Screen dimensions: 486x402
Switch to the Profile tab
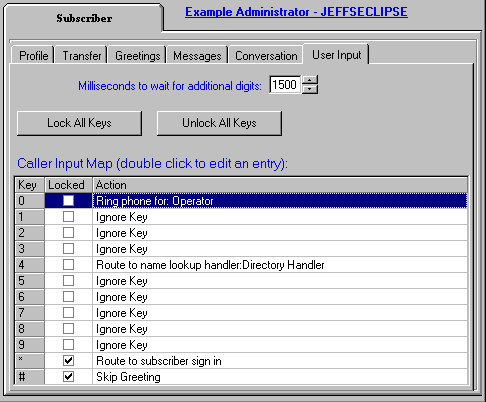(33, 55)
